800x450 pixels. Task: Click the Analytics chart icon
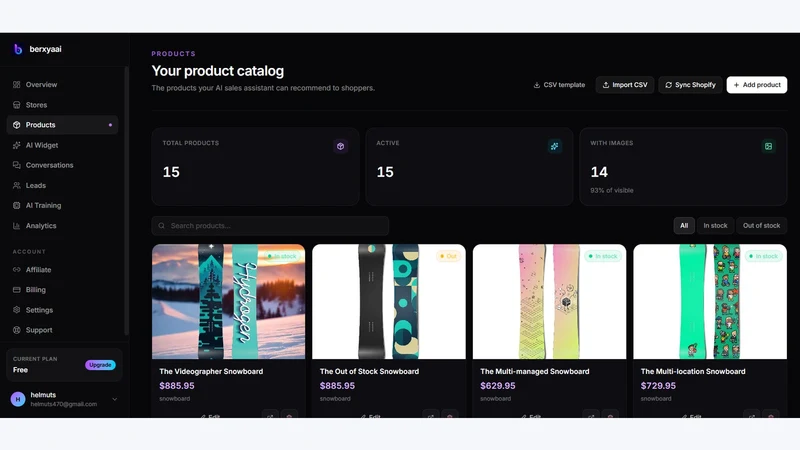tap(16, 226)
